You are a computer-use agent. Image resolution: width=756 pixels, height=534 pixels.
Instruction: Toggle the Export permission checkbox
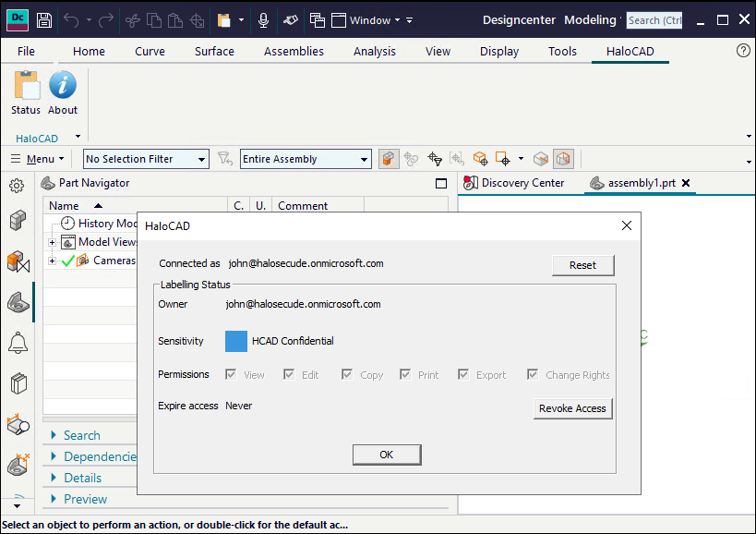pos(463,374)
